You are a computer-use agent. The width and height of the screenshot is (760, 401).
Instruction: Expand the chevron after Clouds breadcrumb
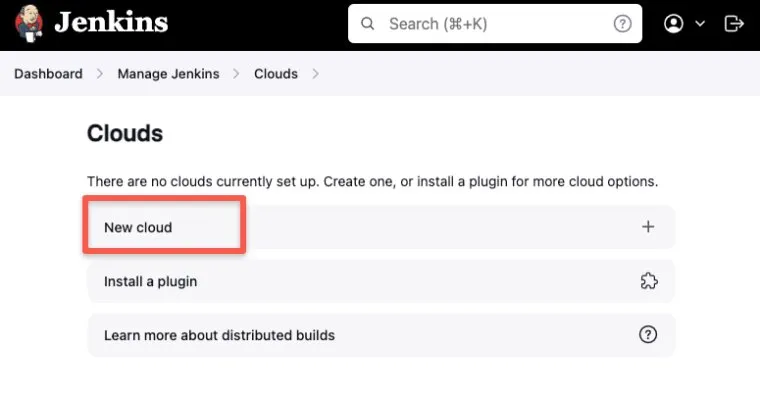coord(316,74)
